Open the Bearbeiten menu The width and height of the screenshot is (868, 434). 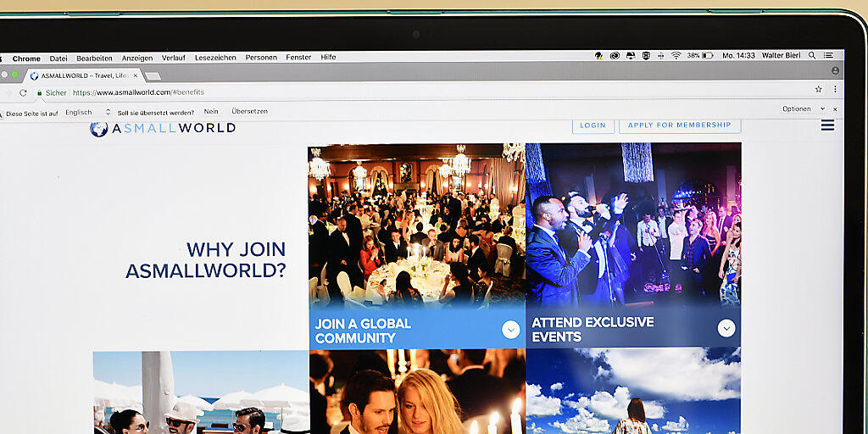(x=94, y=58)
